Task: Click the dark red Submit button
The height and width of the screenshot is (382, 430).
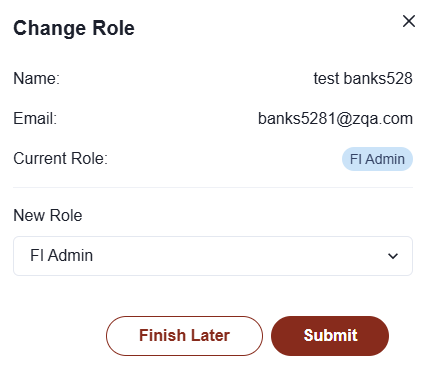Action: click(x=330, y=336)
